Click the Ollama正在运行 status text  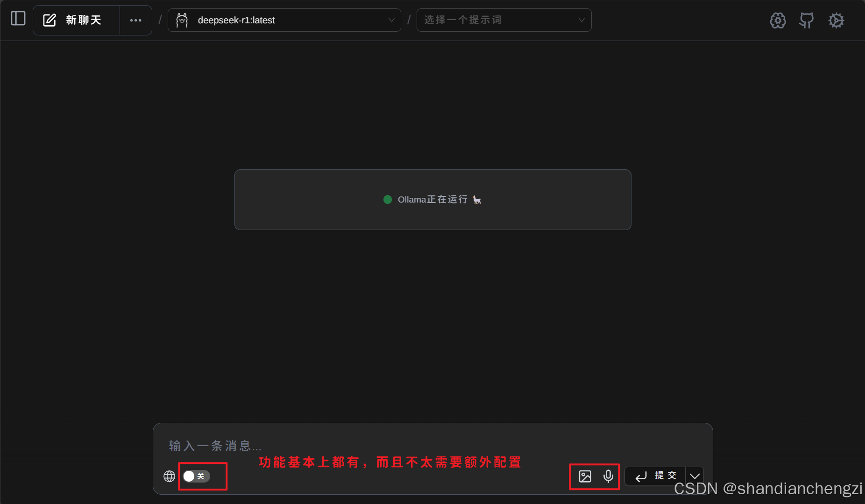point(432,200)
